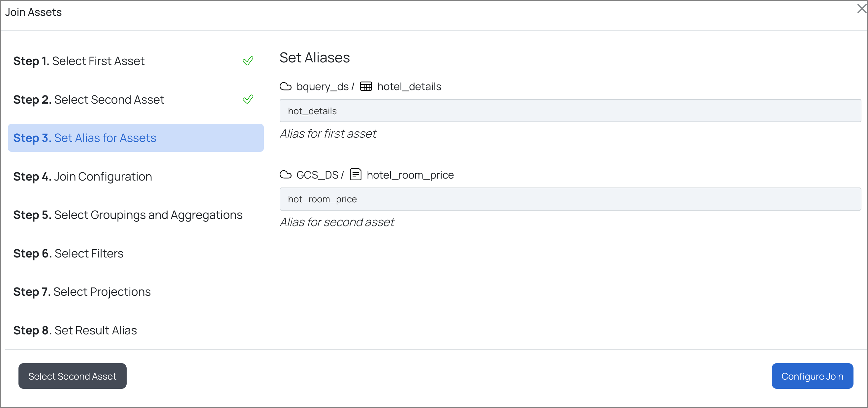Go to Step 7 Select Projections
This screenshot has height=408, width=868.
tap(136, 292)
